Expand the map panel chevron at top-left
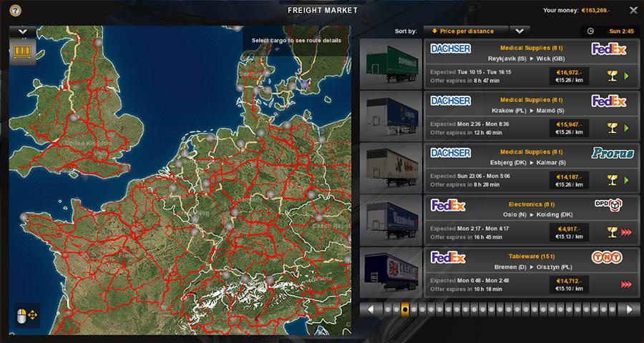Screen dimensions: 644x343 tap(22, 31)
